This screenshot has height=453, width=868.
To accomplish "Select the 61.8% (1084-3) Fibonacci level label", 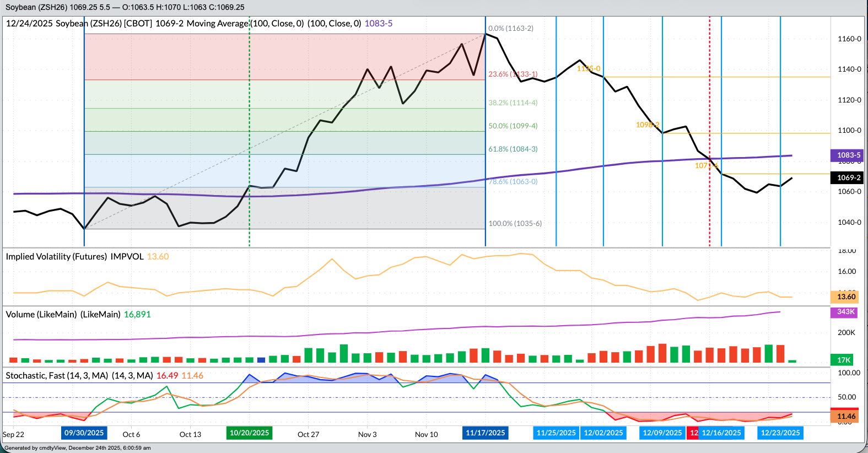I will point(513,149).
